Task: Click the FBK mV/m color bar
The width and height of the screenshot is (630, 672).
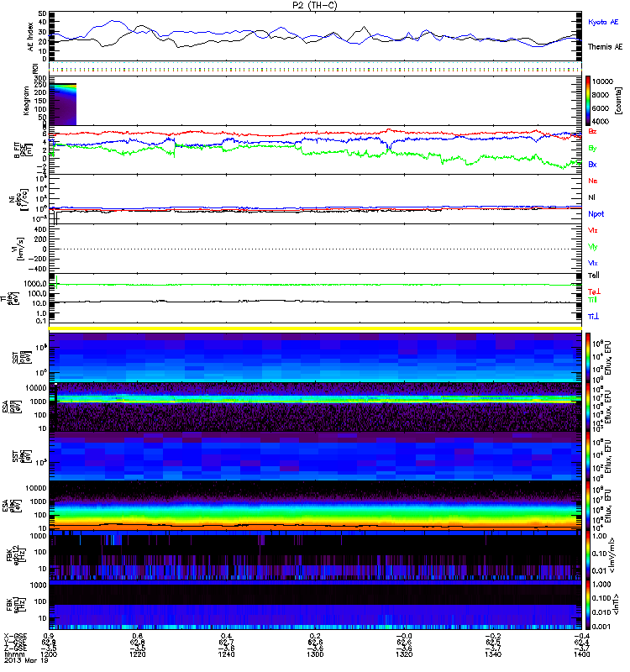Action: 588,555
